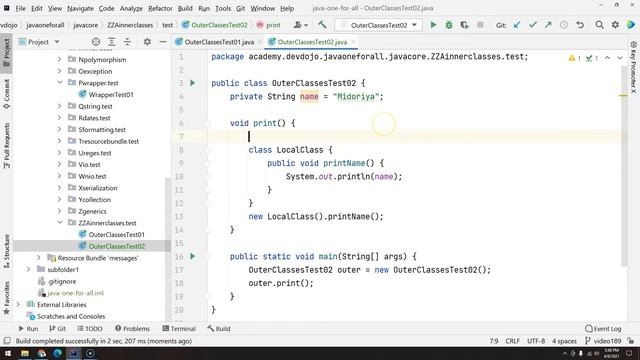Select WrapperTest01 in project tree

coord(111,94)
